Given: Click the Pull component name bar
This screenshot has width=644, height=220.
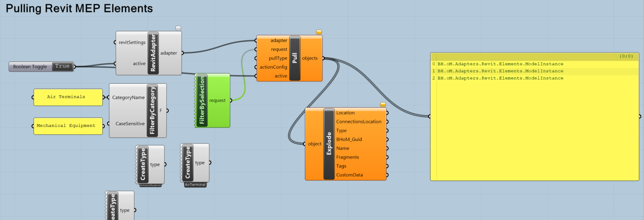Looking at the screenshot, I should pos(295,58).
